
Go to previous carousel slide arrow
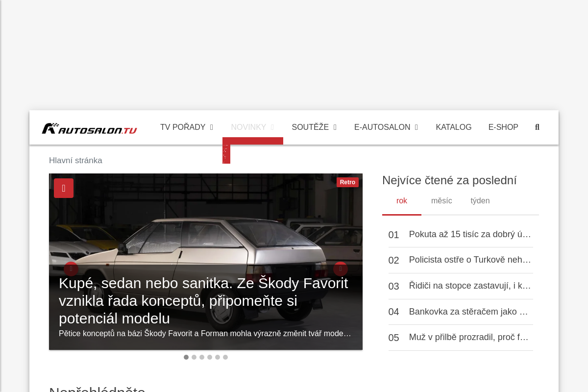tap(71, 269)
